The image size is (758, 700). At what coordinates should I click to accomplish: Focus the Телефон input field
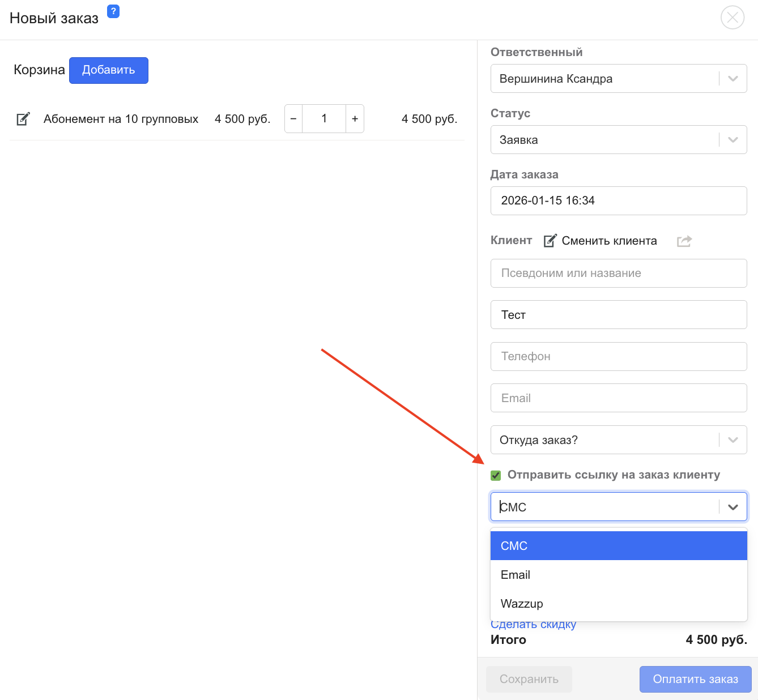pos(618,357)
